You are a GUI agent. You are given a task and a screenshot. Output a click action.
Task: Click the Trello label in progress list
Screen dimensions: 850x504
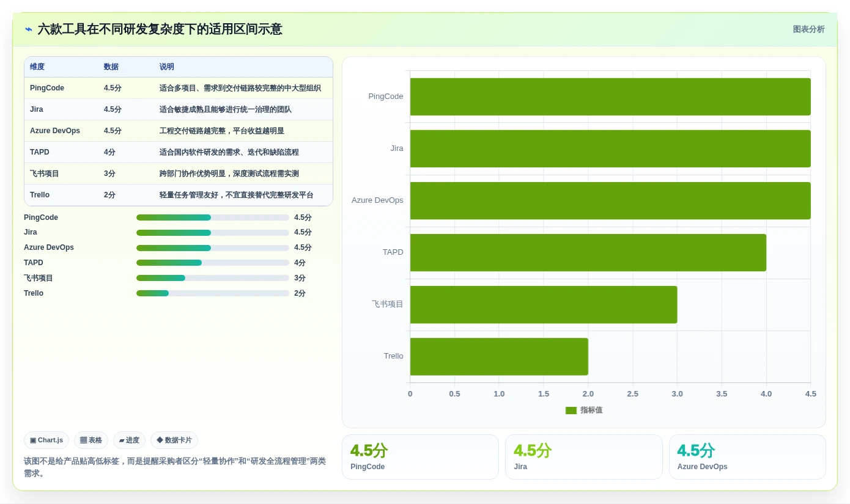click(x=34, y=293)
